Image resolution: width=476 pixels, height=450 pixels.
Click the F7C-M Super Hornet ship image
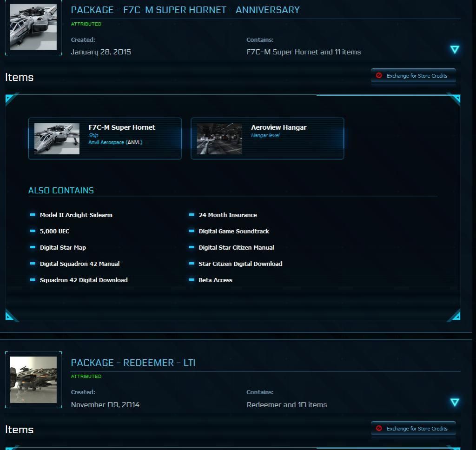[57, 139]
